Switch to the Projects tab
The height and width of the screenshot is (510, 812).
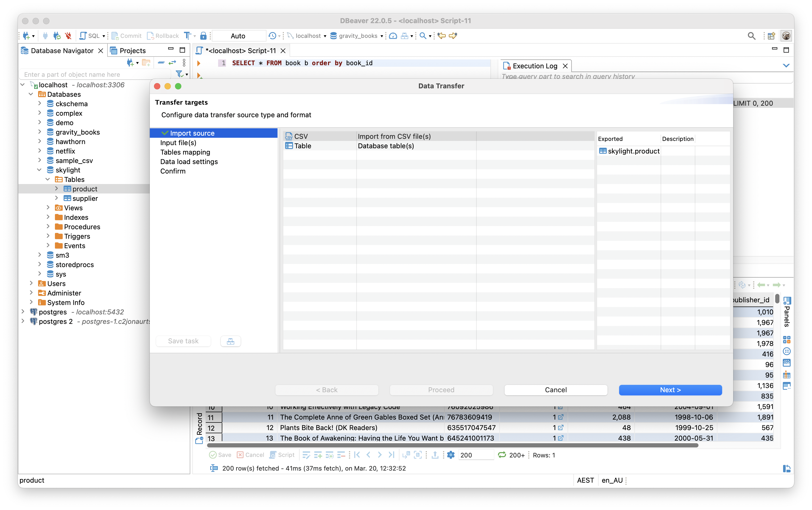[132, 50]
